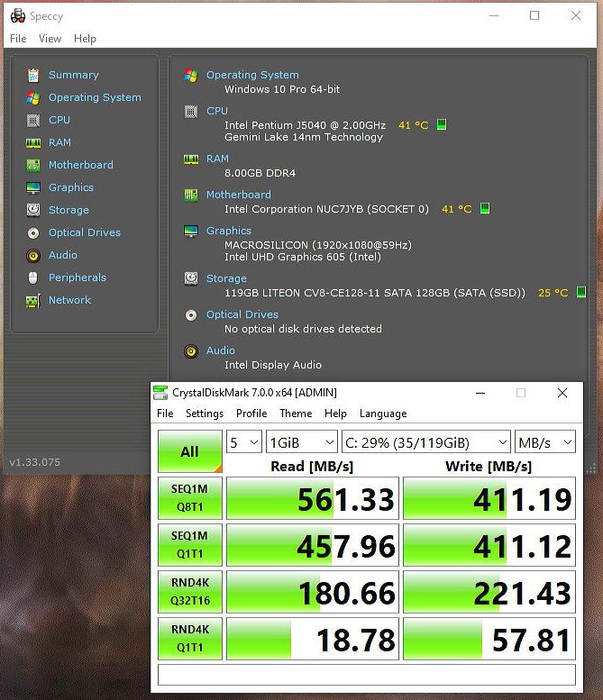Open the test size dropdown showing 1GiB

click(x=301, y=442)
